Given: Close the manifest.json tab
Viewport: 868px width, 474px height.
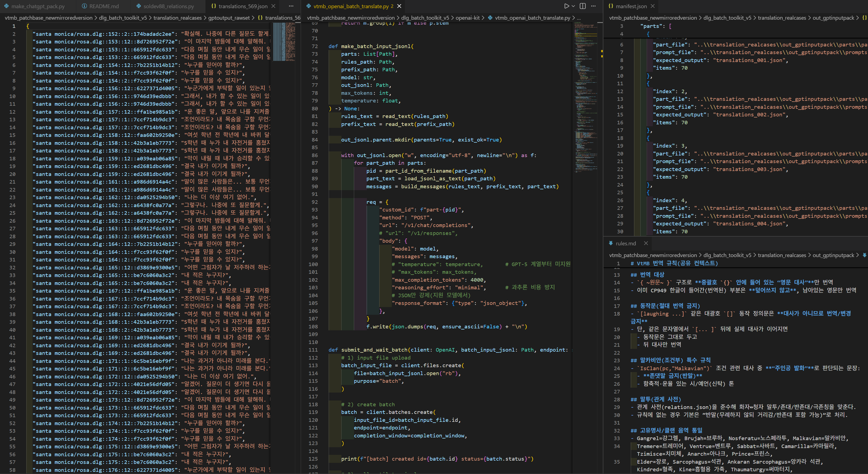Looking at the screenshot, I should [653, 6].
